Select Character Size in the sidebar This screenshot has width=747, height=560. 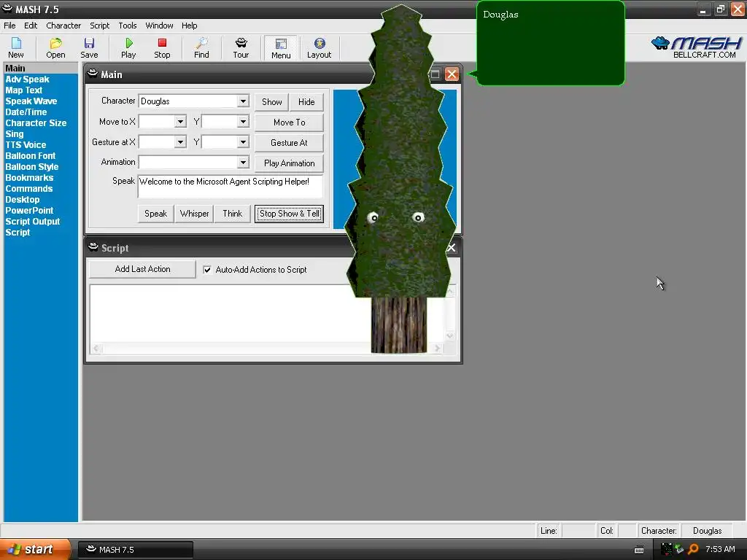pyautogui.click(x=36, y=122)
